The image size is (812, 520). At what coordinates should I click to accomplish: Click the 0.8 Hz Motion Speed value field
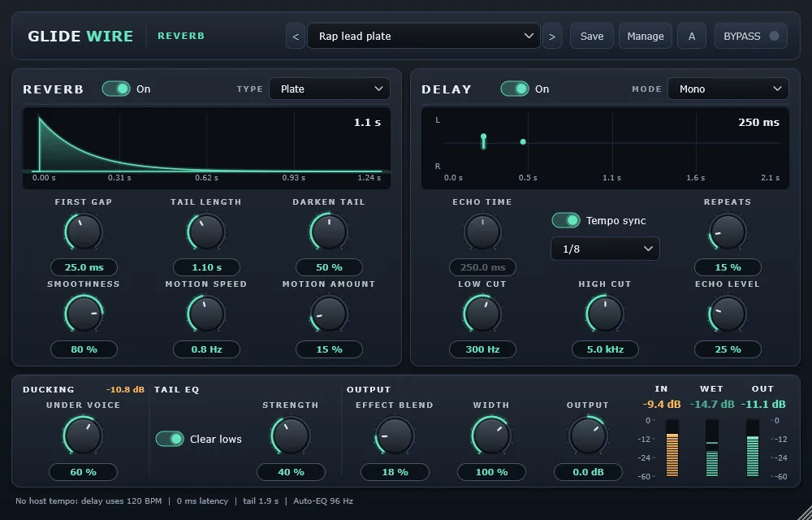(x=206, y=349)
